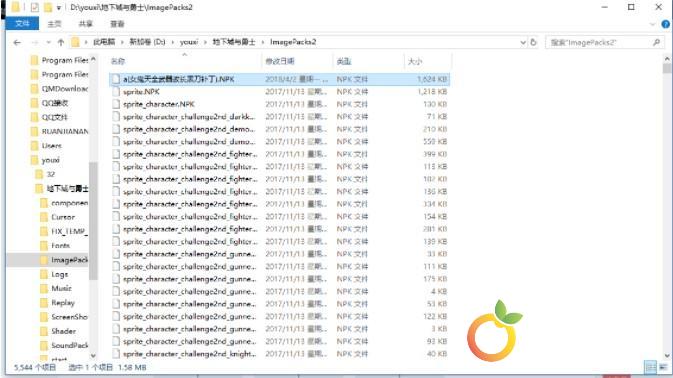Click the Back navigation arrow
673x378 pixels.
pyautogui.click(x=17, y=42)
